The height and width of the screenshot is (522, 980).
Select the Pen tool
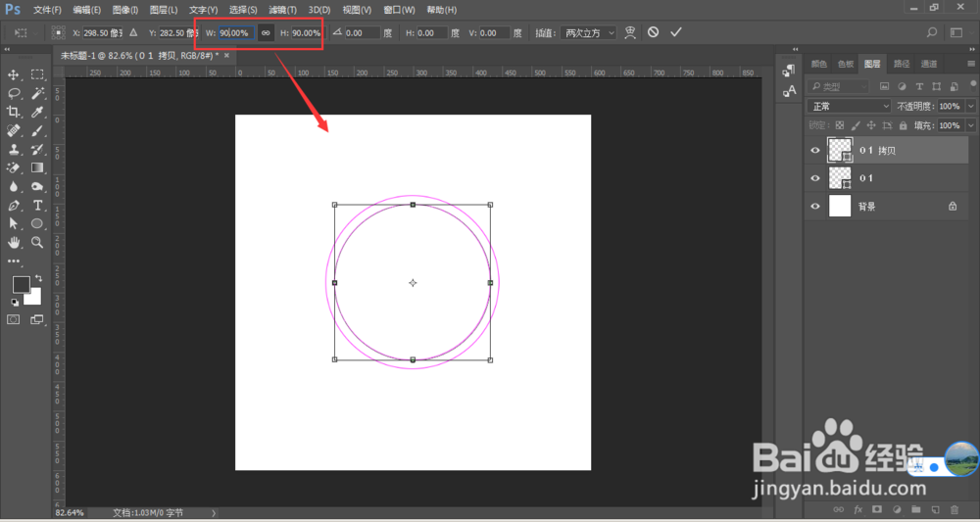(x=13, y=206)
